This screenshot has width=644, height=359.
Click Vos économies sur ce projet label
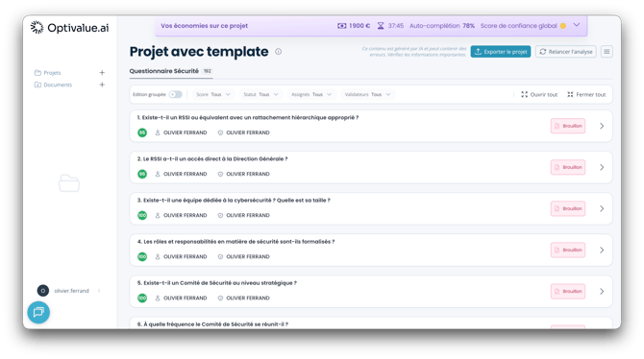point(204,26)
